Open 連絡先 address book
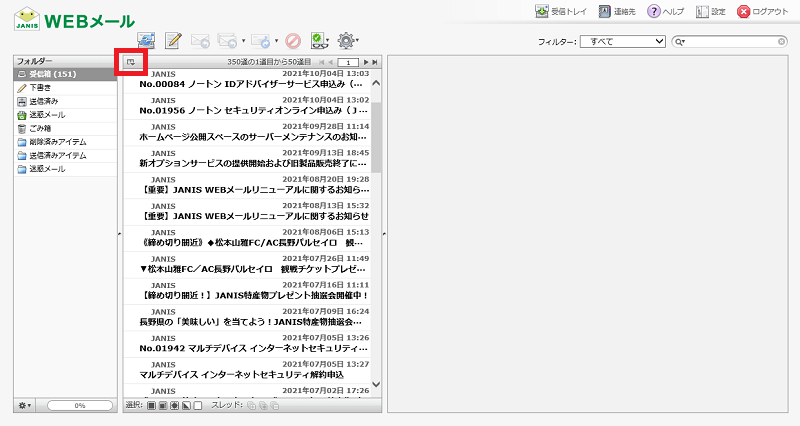Viewport: 800px width, 426px height. [617, 11]
